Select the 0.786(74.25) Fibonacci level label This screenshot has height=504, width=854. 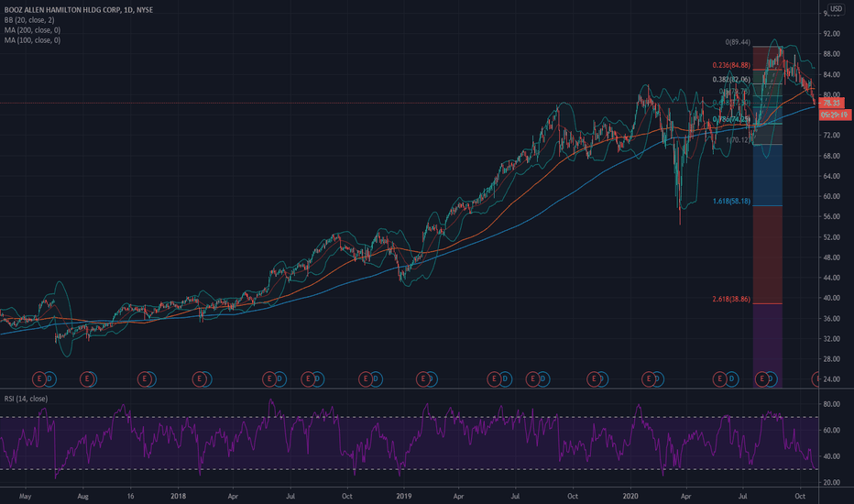(731, 119)
